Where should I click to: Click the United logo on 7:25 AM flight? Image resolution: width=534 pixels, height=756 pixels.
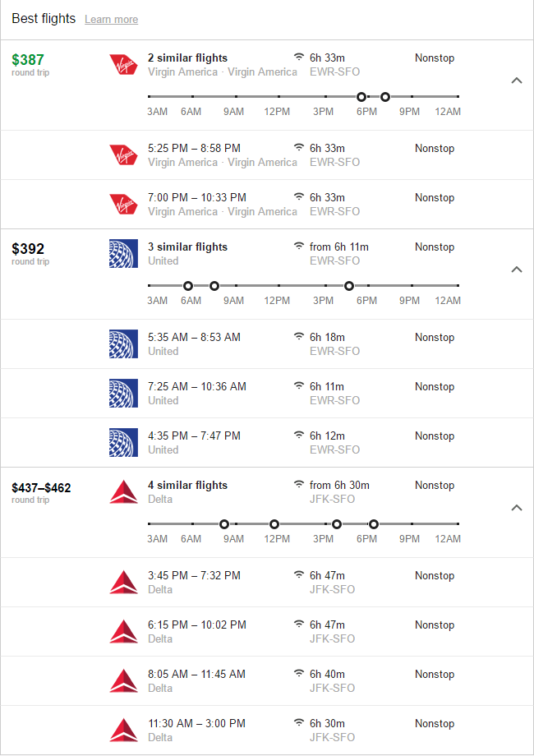[x=123, y=393]
